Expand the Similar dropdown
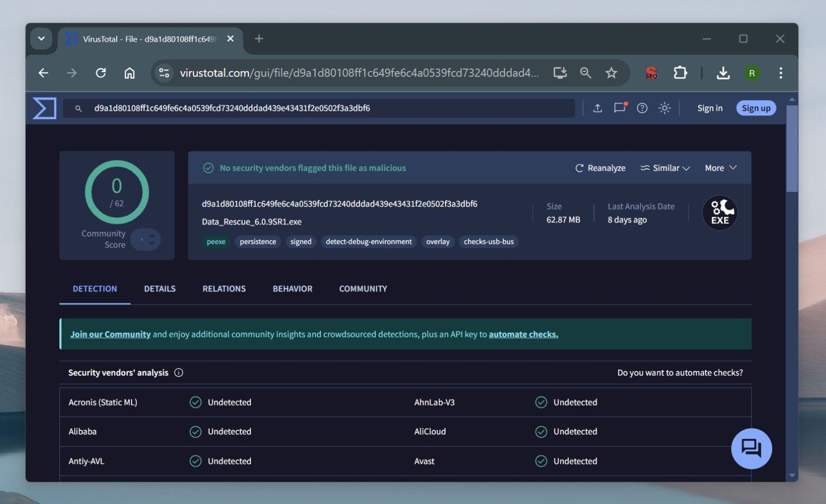Viewport: 826px width, 504px height. pos(665,168)
